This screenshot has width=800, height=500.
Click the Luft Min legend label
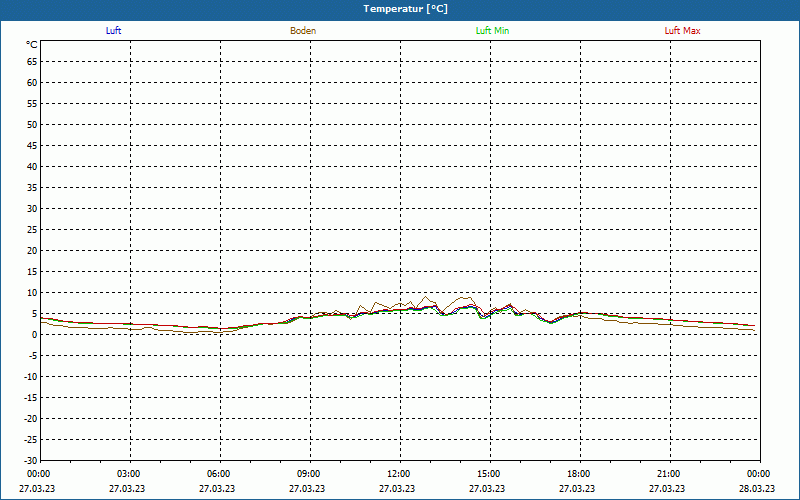492,31
